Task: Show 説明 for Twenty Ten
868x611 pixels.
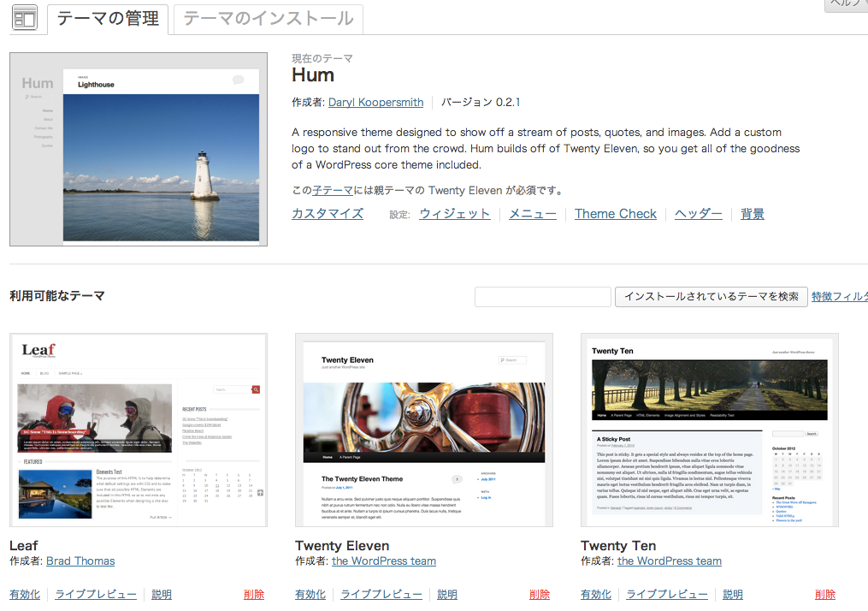Action: [x=733, y=595]
